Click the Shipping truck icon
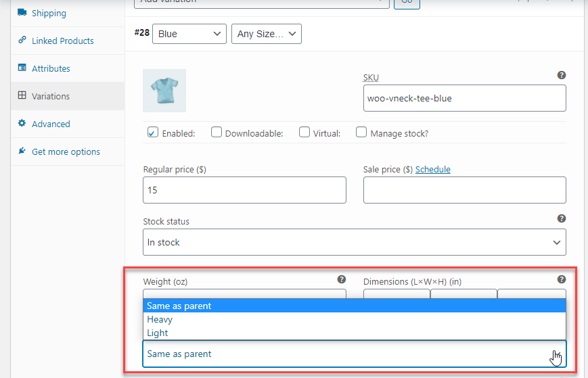 [x=22, y=12]
